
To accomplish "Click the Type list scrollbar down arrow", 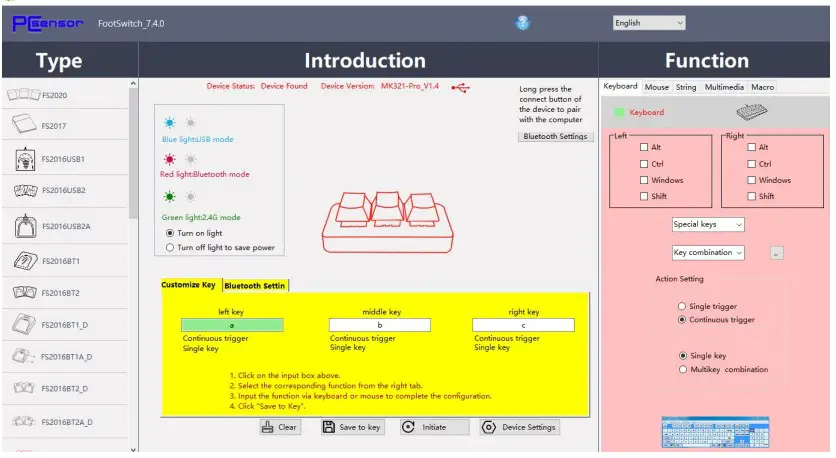I will click(133, 449).
